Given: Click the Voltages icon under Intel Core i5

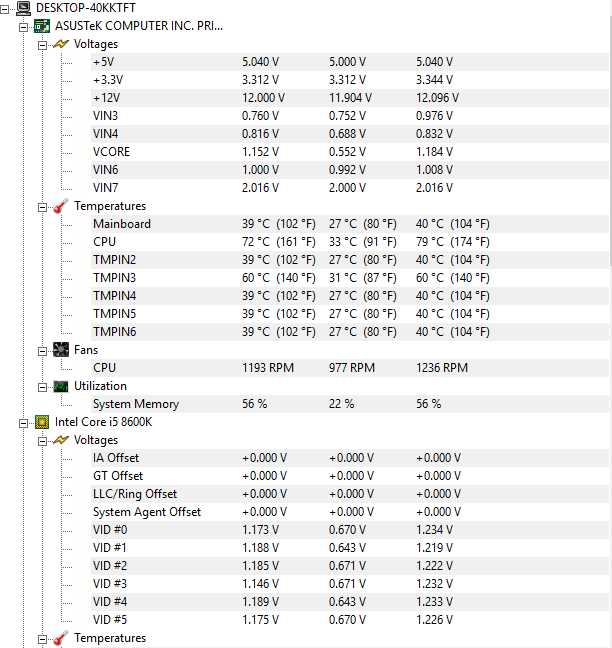Looking at the screenshot, I should coord(60,440).
